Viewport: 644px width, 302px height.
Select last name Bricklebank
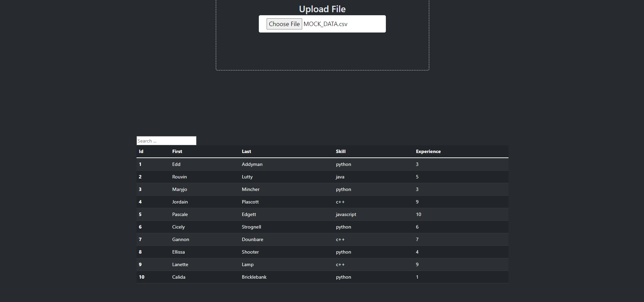tap(254, 277)
